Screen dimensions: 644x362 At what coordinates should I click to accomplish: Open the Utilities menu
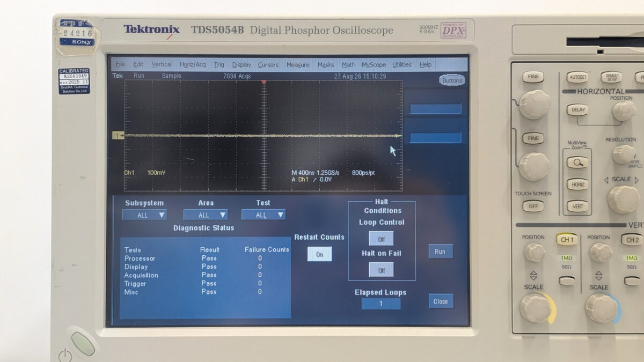tap(401, 64)
